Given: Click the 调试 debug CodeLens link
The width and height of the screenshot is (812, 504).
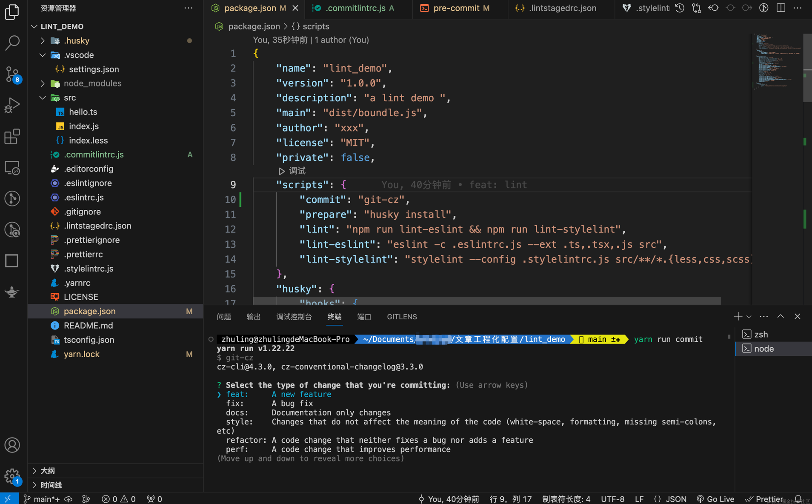Looking at the screenshot, I should click(292, 171).
